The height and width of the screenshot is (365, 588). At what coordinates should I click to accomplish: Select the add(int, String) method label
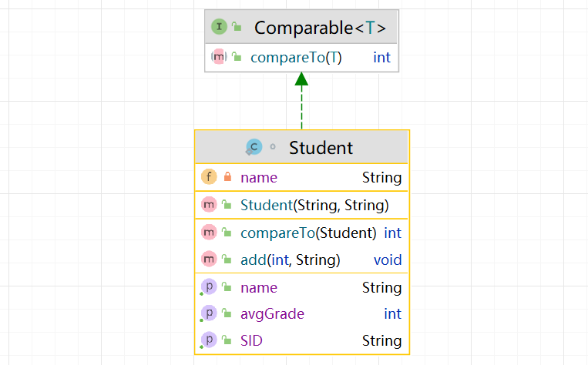click(x=291, y=260)
